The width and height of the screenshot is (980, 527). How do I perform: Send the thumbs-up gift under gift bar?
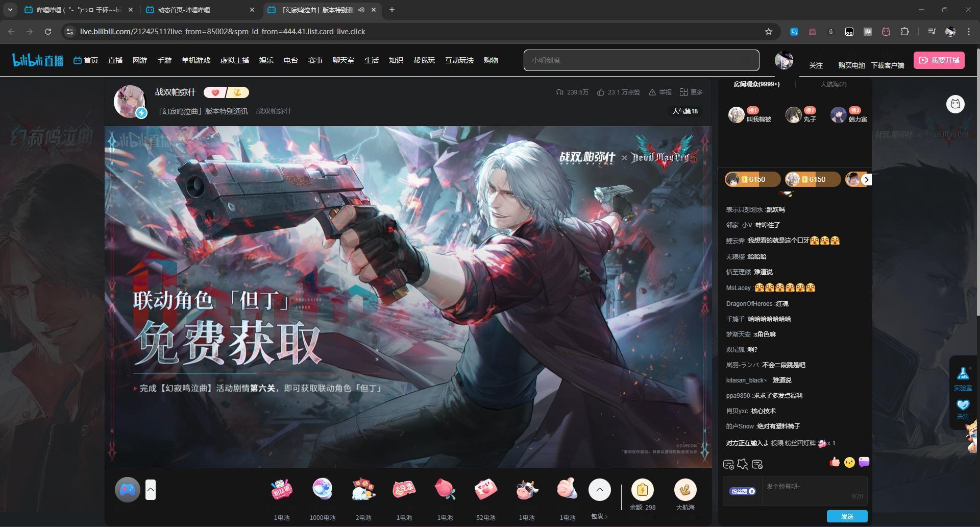click(567, 489)
